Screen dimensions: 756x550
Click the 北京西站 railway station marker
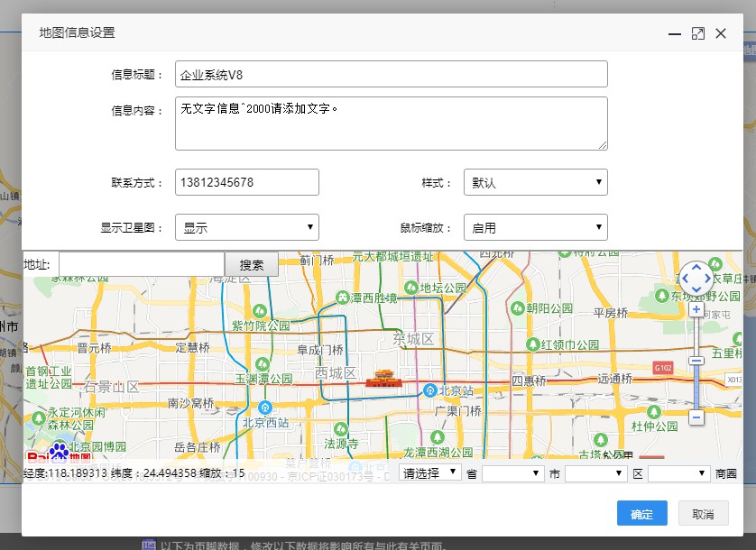[264, 408]
